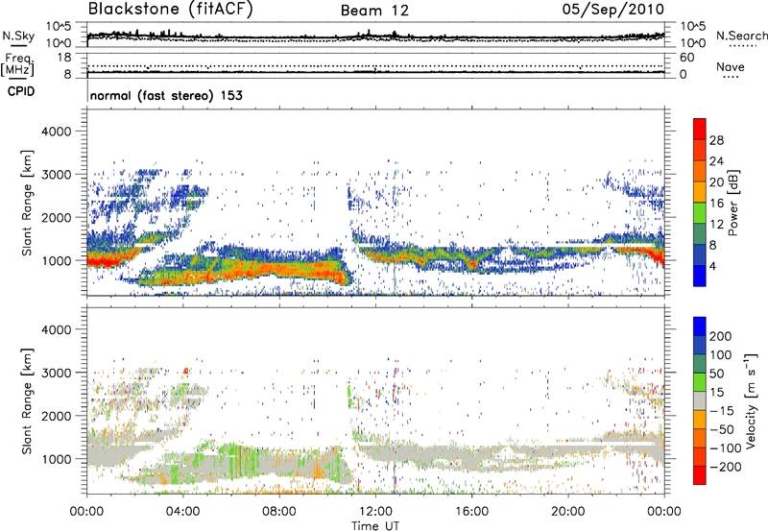This screenshot has height=532, width=768.
Task: Select the 4 value on power colorbar
Action: [x=712, y=266]
